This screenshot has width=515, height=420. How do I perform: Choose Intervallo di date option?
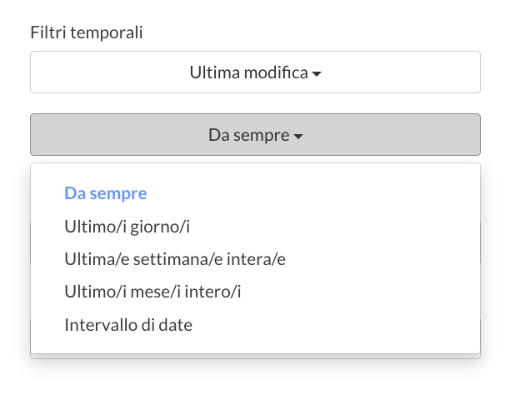(128, 325)
